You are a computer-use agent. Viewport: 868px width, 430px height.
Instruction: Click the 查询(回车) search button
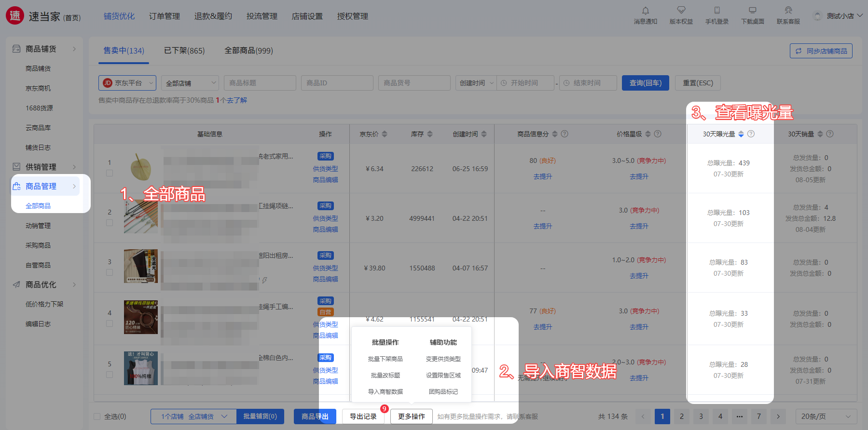[646, 83]
